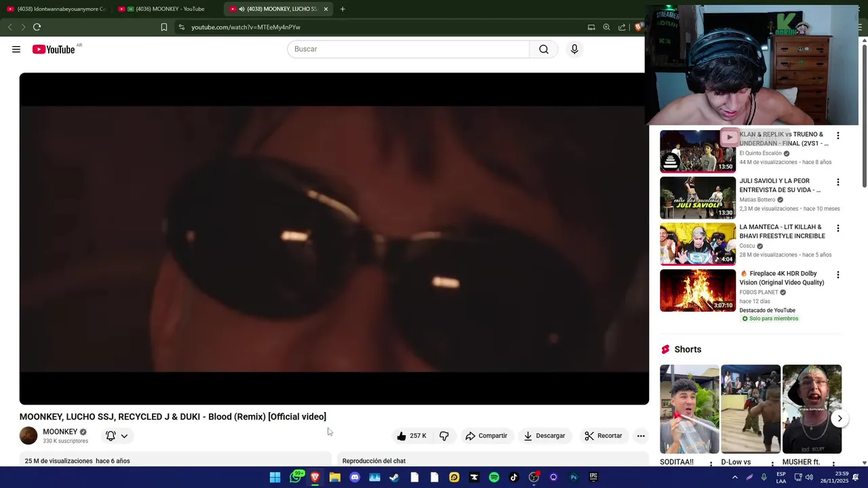Open the D-Low vs short thumbnail
Viewport: 868px width, 488px height.
click(x=750, y=409)
